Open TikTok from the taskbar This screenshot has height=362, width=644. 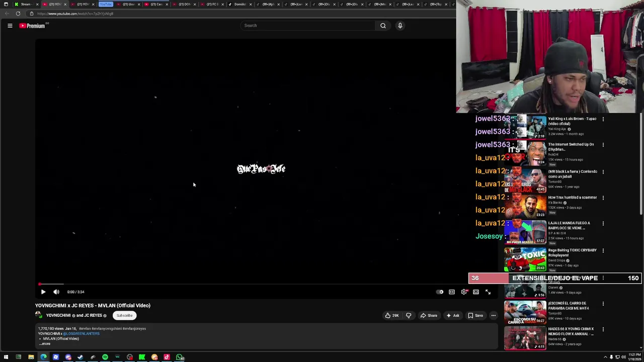point(167,357)
